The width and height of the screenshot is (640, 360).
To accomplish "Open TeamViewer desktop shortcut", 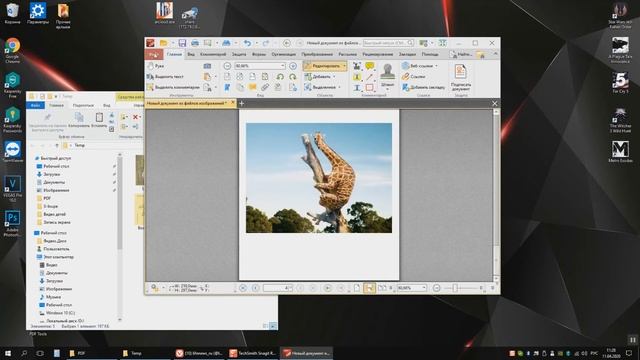I will (12, 152).
